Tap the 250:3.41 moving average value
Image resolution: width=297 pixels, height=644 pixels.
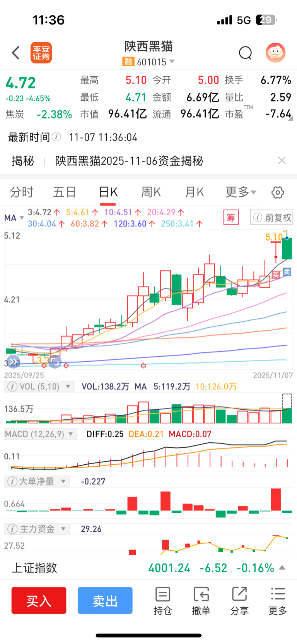pos(177,223)
